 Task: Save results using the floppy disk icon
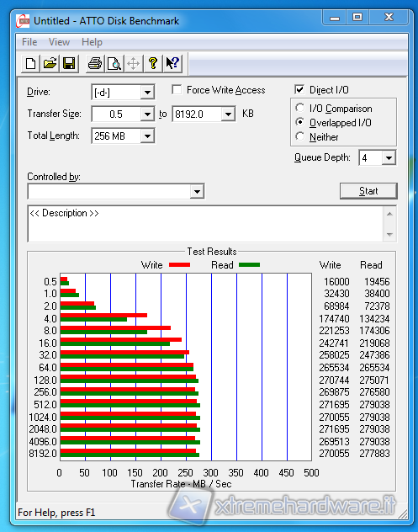point(69,63)
